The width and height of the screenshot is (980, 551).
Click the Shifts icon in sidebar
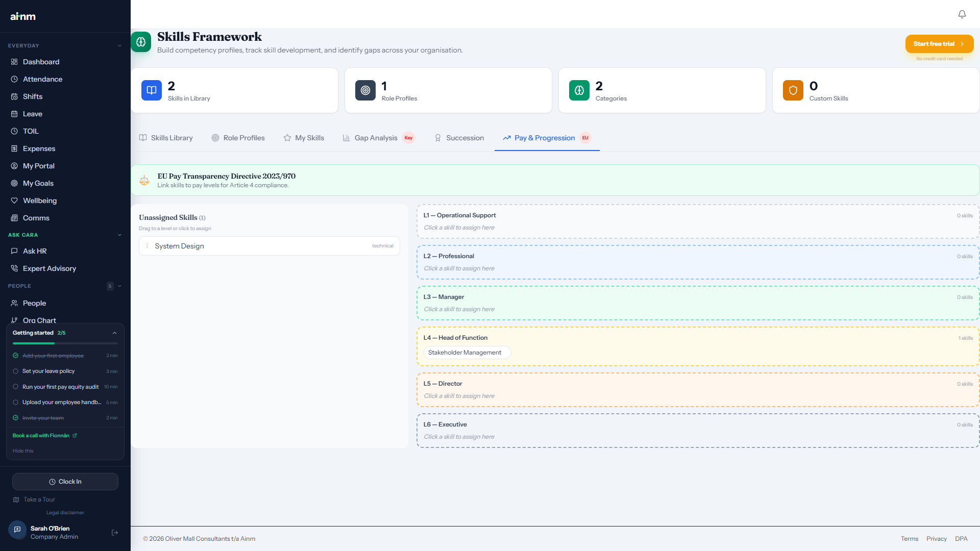pos(14,96)
